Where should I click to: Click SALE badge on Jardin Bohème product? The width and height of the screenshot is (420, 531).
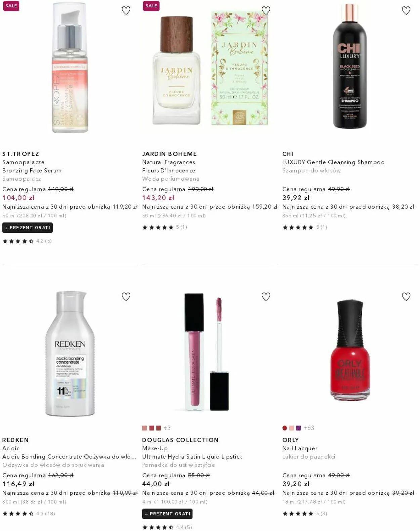pyautogui.click(x=151, y=6)
